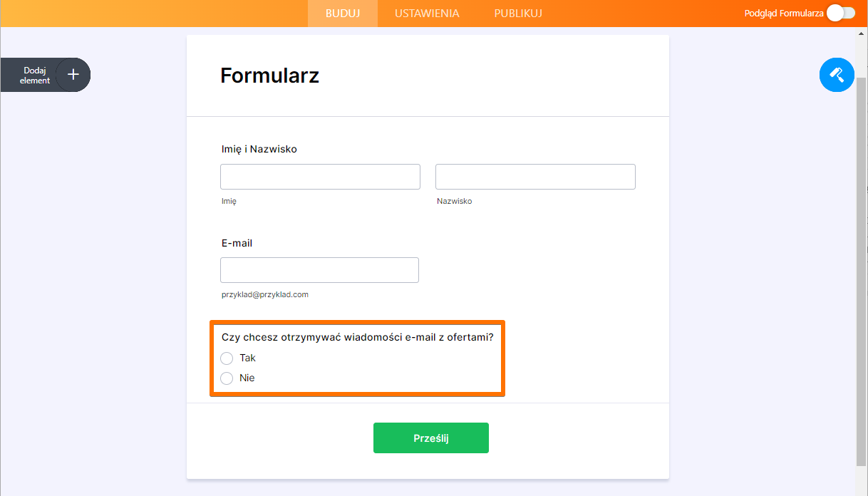Click the E-mail address input box
The width and height of the screenshot is (868, 496).
coord(319,270)
